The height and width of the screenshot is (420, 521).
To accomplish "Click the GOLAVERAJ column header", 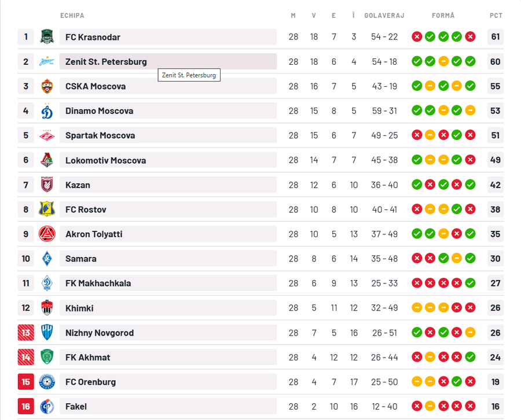I will (384, 16).
